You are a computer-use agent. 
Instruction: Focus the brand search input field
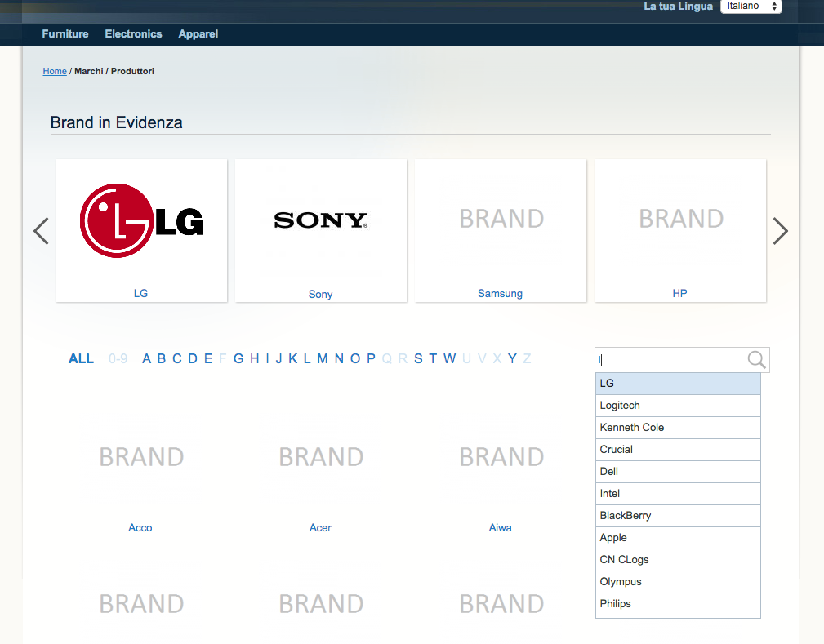tap(682, 360)
